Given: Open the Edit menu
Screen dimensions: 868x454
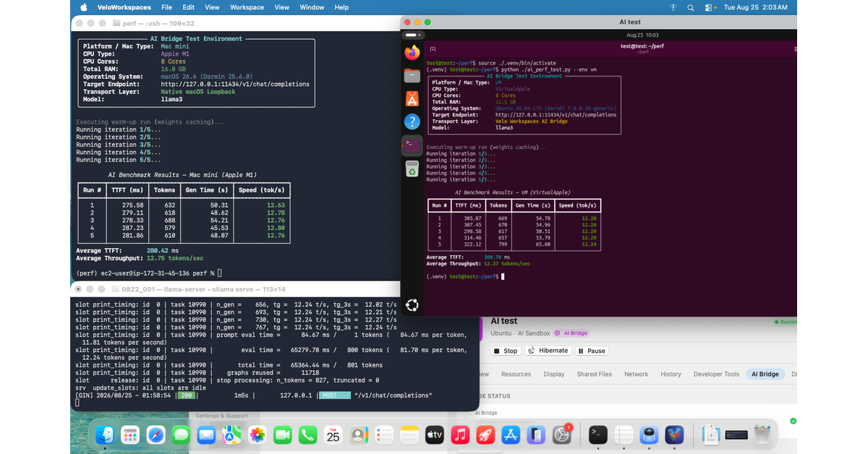Looking at the screenshot, I should click(189, 7).
